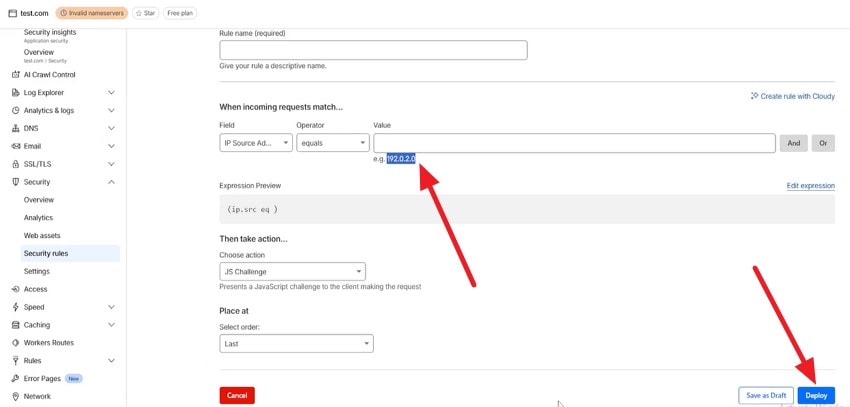This screenshot has width=850, height=407.
Task: Open Workers Routes page
Action: 48,343
